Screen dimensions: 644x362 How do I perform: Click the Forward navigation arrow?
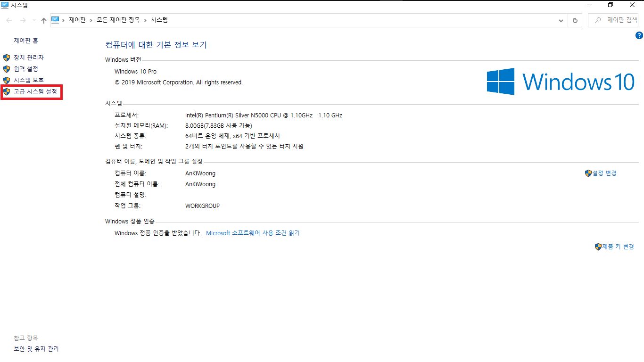point(23,20)
